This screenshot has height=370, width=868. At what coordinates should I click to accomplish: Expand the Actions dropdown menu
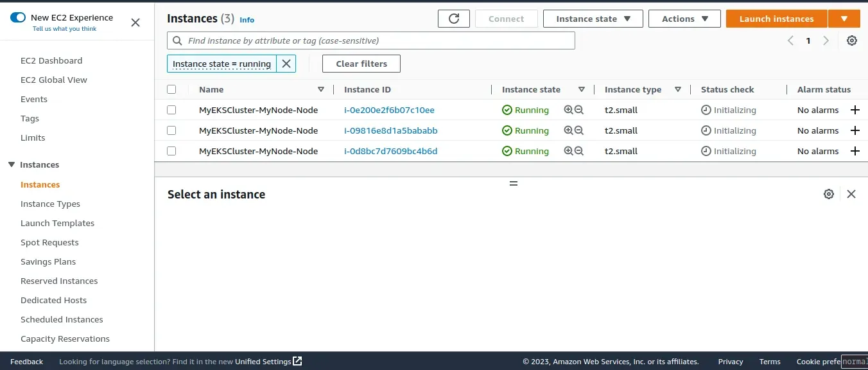tap(684, 19)
